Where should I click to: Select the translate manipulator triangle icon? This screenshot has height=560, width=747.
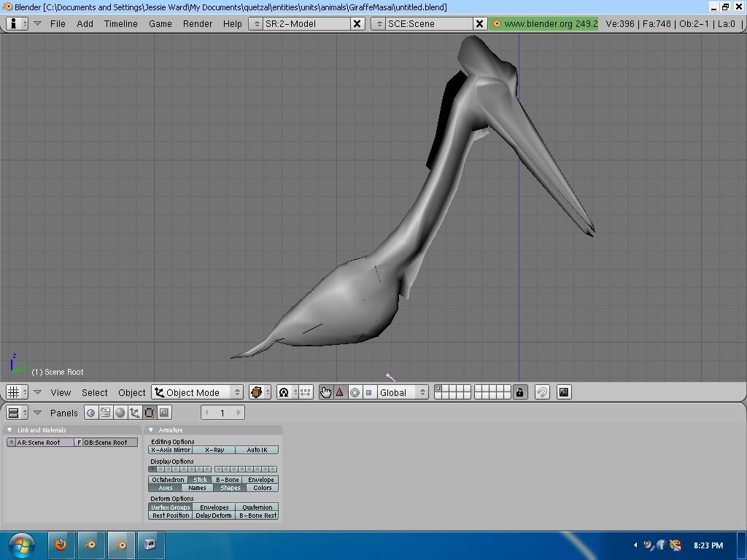click(x=340, y=392)
